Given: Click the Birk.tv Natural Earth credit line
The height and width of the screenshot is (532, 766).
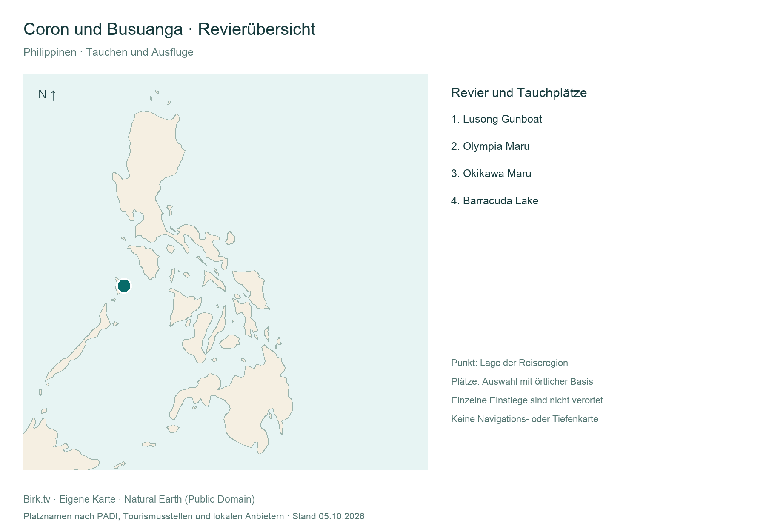Looking at the screenshot, I should 139,499.
